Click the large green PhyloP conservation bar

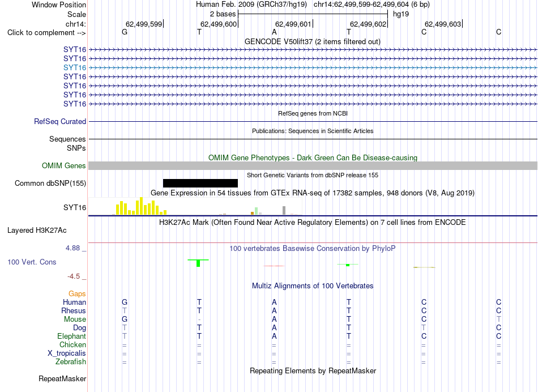click(x=198, y=263)
